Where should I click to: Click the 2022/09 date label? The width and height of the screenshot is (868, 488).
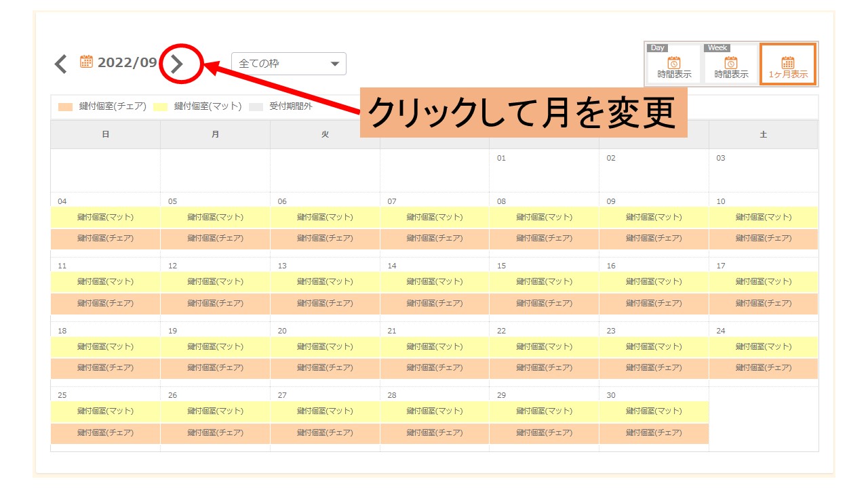click(127, 63)
